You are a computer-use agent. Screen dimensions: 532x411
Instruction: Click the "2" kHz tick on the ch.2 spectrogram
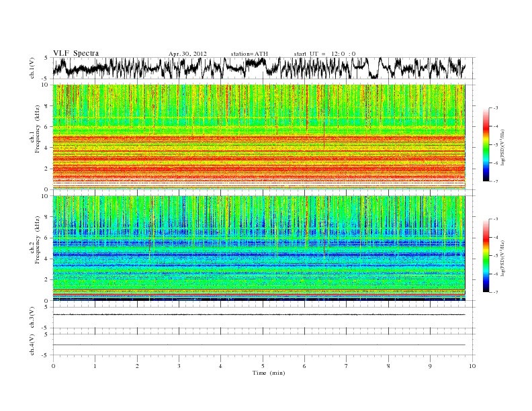point(47,280)
